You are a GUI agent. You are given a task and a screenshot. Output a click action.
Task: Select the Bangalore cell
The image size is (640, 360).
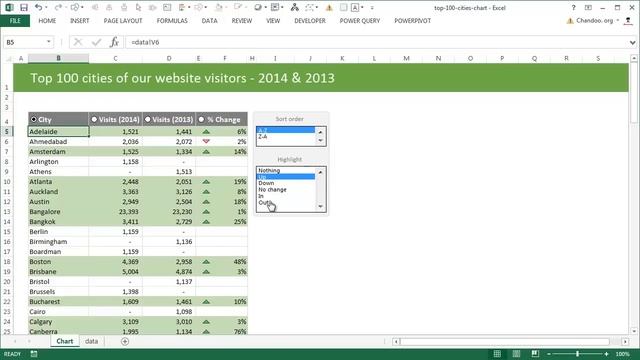58,211
